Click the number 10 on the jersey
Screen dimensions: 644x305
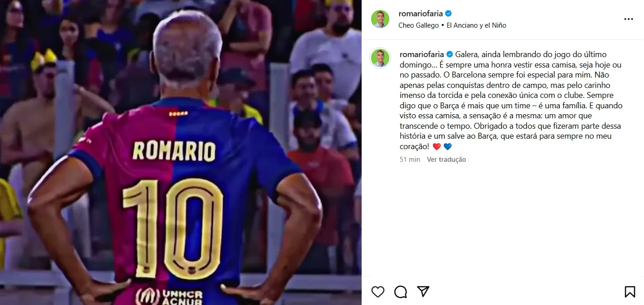coord(173,228)
